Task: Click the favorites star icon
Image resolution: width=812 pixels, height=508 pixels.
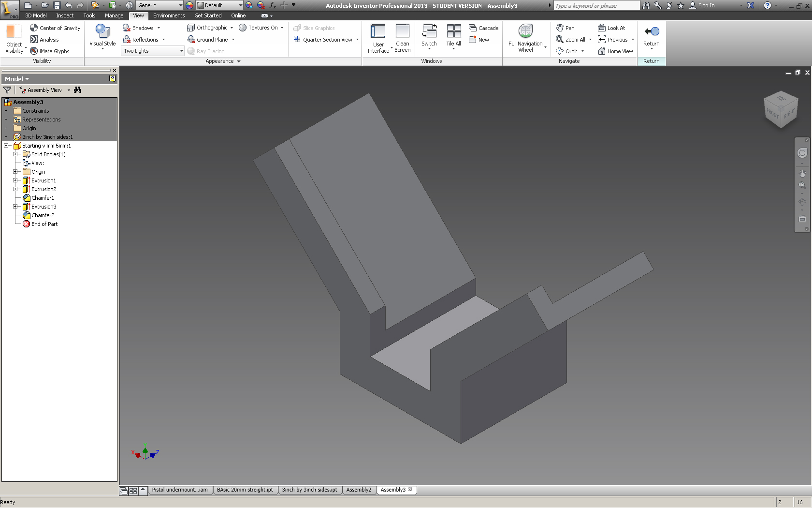Action: point(681,5)
